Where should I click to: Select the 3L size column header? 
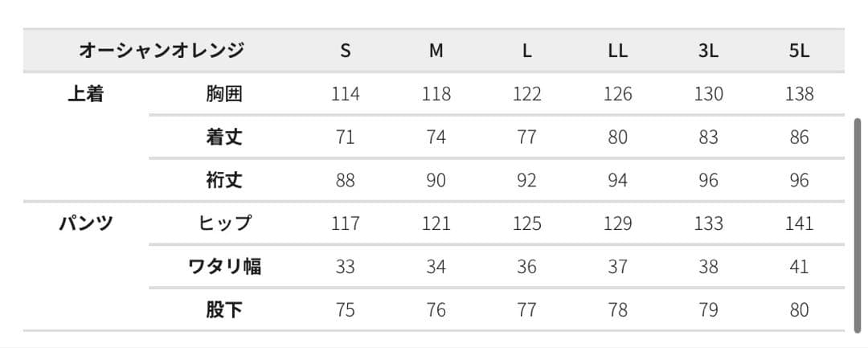708,51
